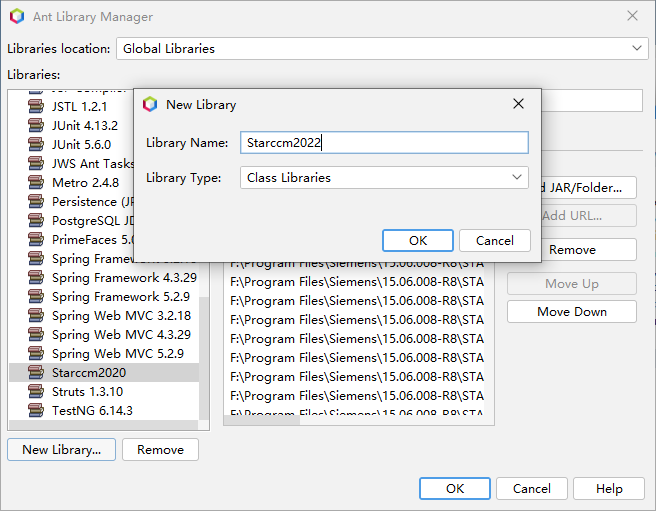Click the Struts 1.3.10 library icon
Viewport: 656px width, 511px height.
(x=36, y=392)
